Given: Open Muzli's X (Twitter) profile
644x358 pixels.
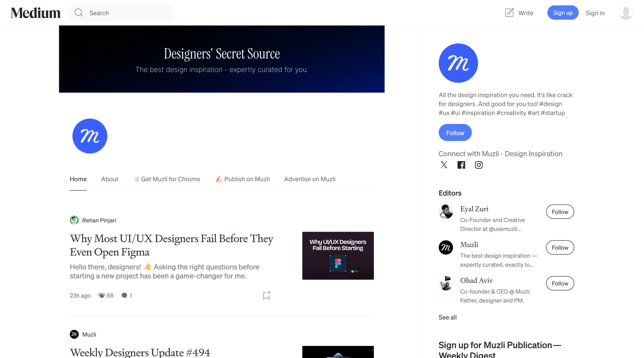Looking at the screenshot, I should coord(444,165).
